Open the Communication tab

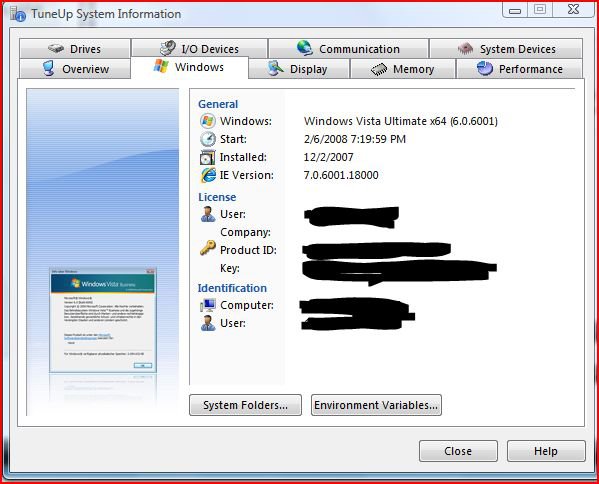[348, 49]
